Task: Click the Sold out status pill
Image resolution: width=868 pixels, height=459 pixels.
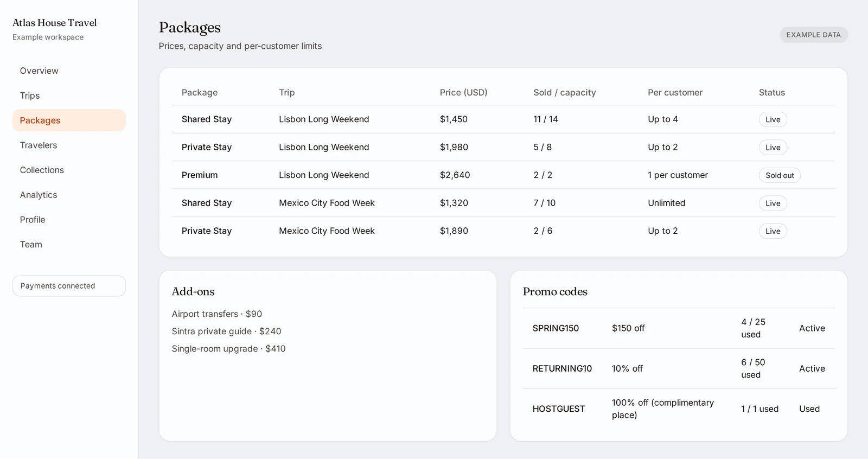Action: tap(780, 175)
